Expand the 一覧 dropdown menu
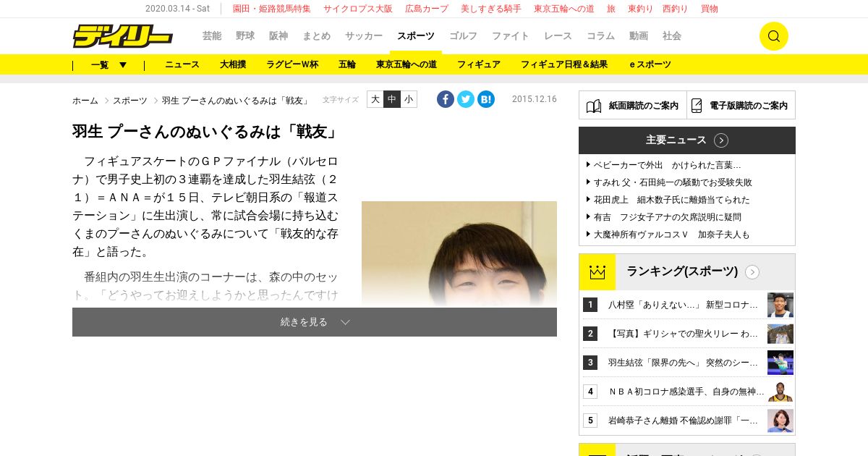 (x=109, y=64)
